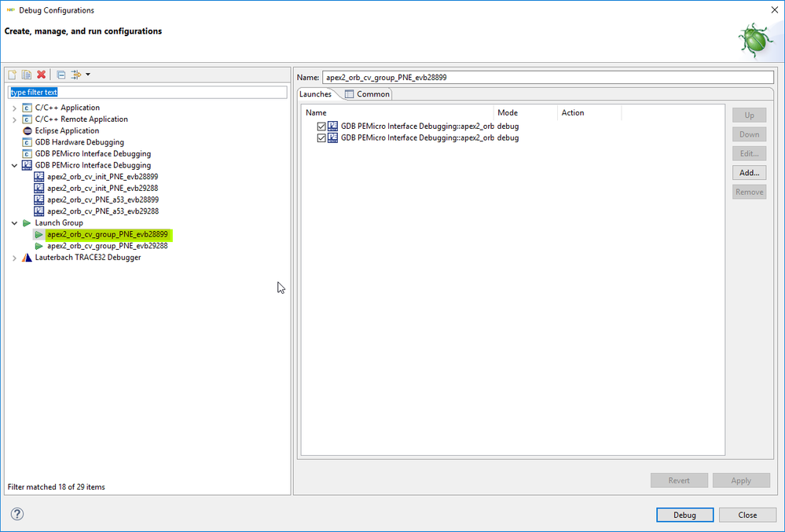Screen dimensions: 785x532
Task: Click the C/C++ Remote Application type icon
Action: [x=27, y=119]
